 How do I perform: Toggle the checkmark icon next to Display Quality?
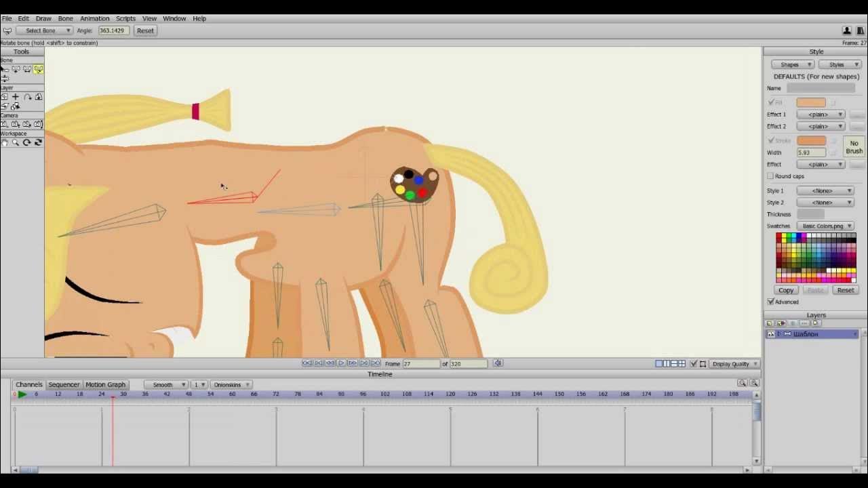693,364
